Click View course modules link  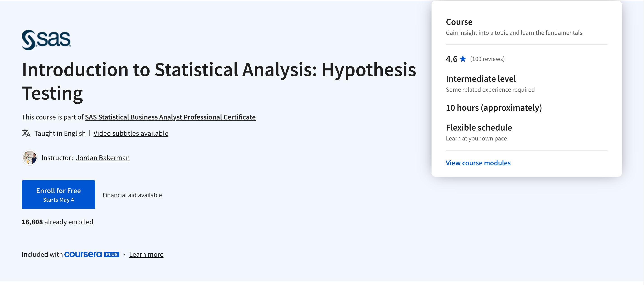point(478,163)
